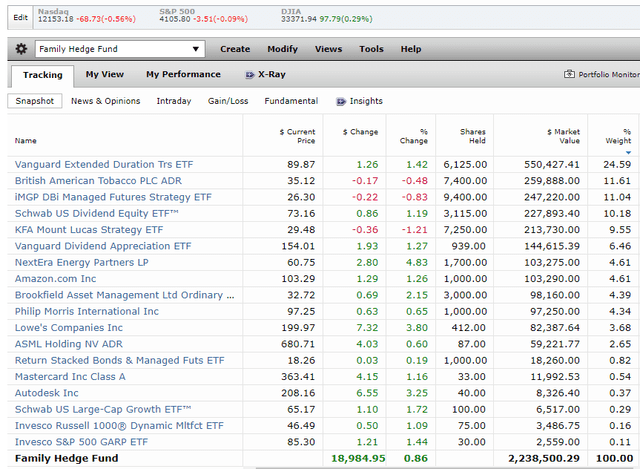The image size is (640, 469).
Task: Switch to the Tracking tab
Action: pyautogui.click(x=42, y=76)
